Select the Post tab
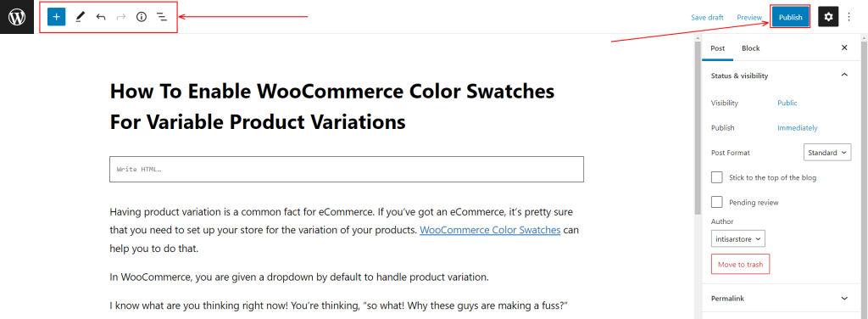This screenshot has height=319, width=868. tap(718, 48)
